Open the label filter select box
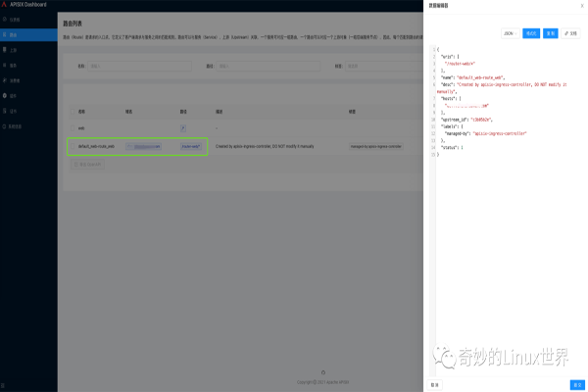 384,66
